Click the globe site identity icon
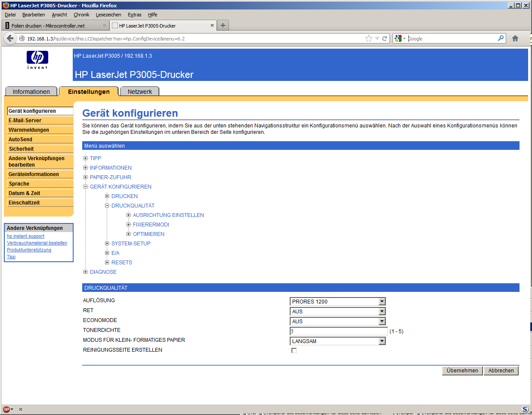This screenshot has width=532, height=415. click(x=22, y=38)
